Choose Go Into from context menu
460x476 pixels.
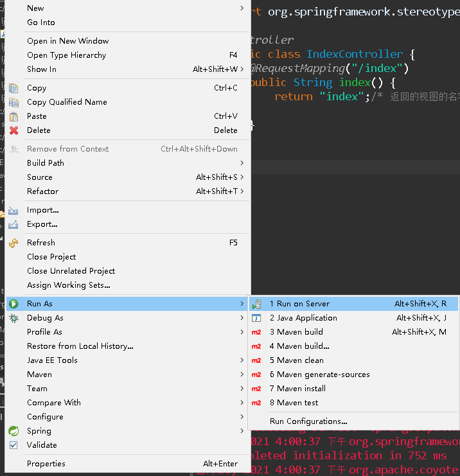[x=128, y=22]
